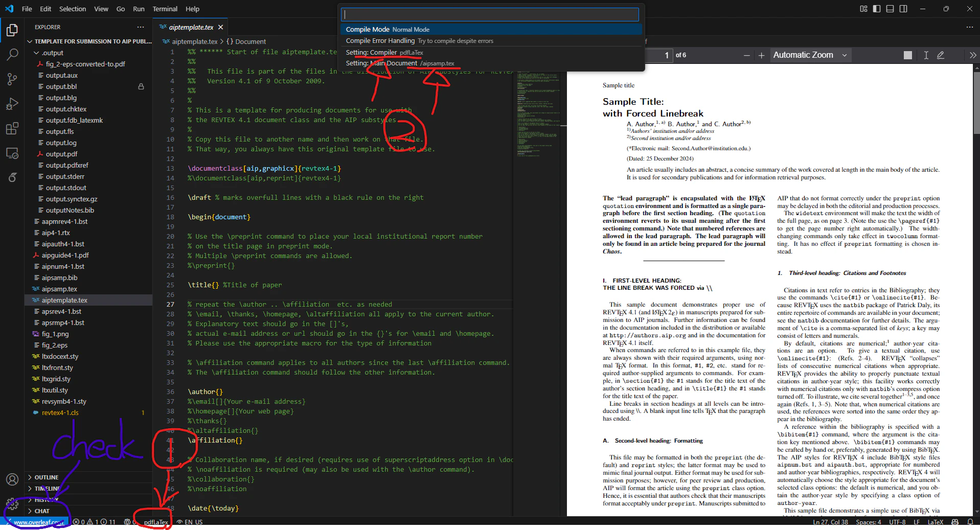Open the Search panel in the activity bar

(x=12, y=54)
